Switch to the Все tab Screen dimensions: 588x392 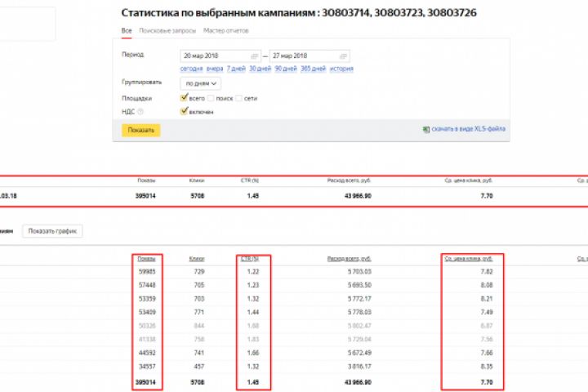pos(127,31)
